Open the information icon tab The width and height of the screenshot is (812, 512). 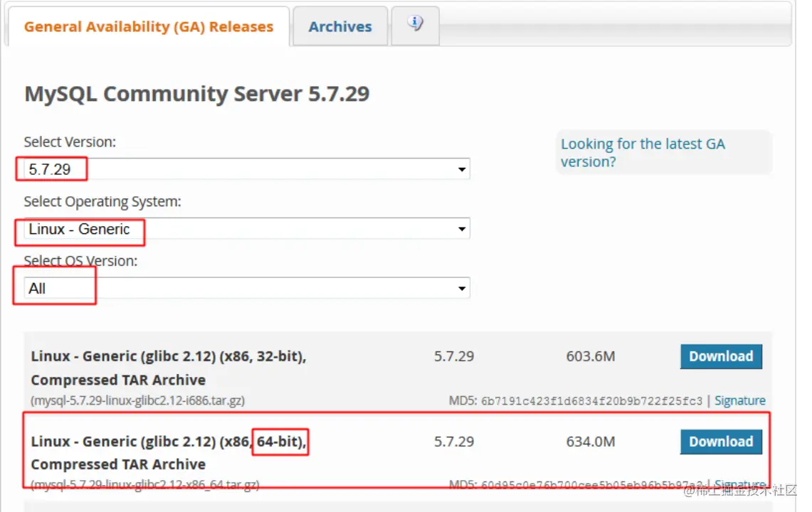[416, 25]
